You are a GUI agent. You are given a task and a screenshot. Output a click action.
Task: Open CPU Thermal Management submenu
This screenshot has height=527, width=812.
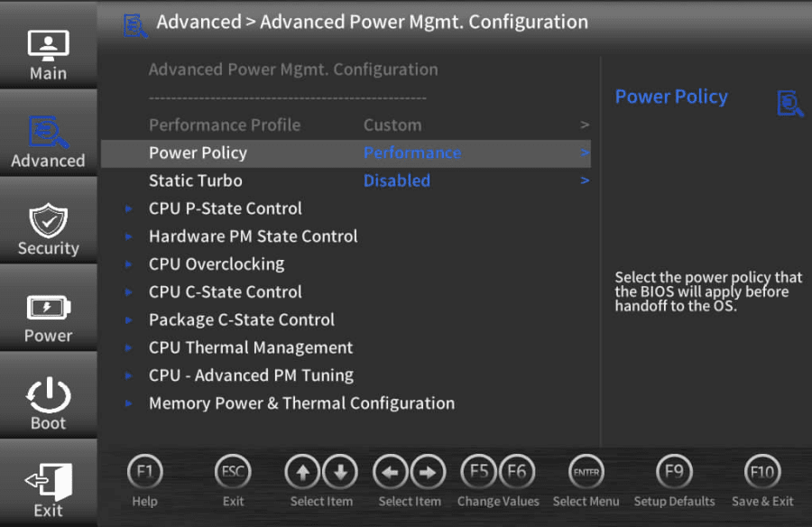pos(251,347)
